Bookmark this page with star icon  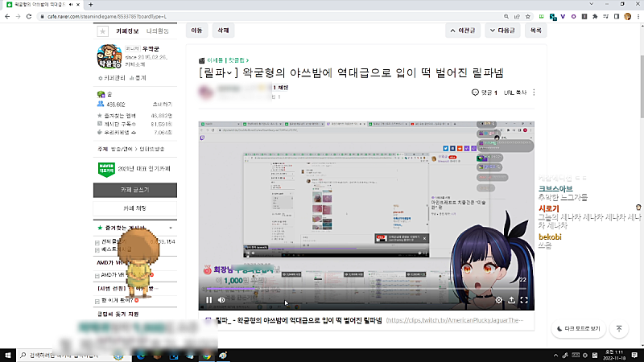click(x=528, y=16)
